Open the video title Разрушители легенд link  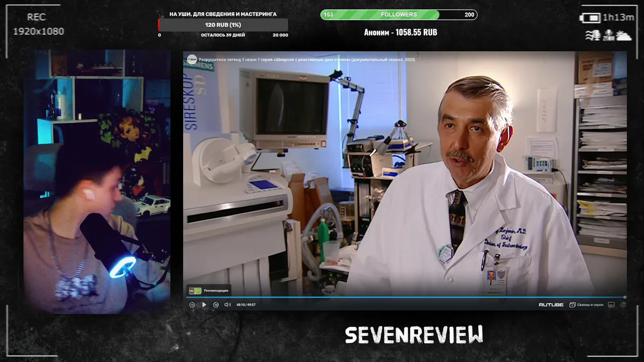coord(307,59)
